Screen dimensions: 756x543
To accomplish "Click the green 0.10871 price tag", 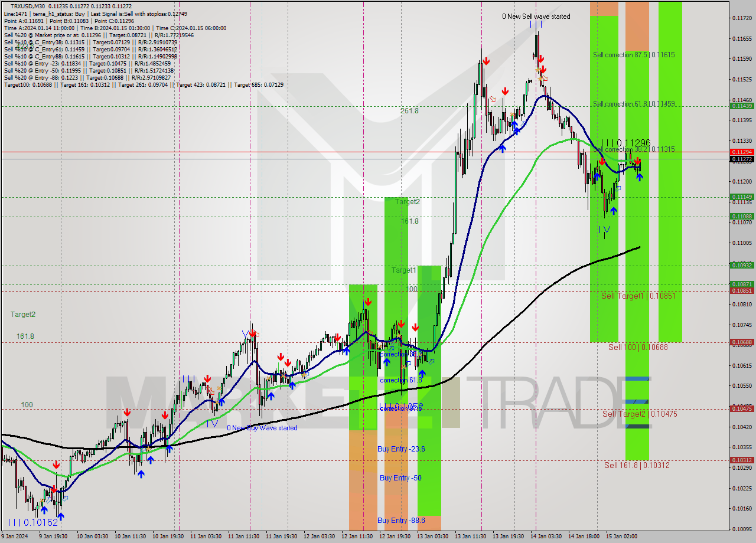I will (742, 284).
